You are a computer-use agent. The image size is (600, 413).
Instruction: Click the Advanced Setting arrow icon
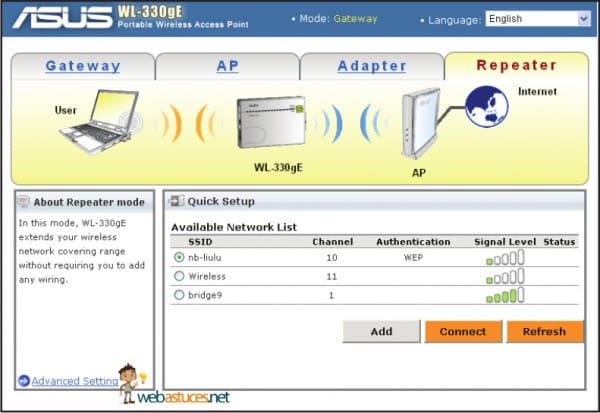click(x=24, y=381)
